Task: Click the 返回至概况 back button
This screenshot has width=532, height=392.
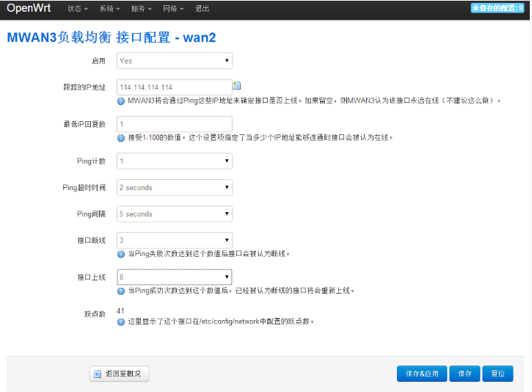Action: tap(119, 374)
